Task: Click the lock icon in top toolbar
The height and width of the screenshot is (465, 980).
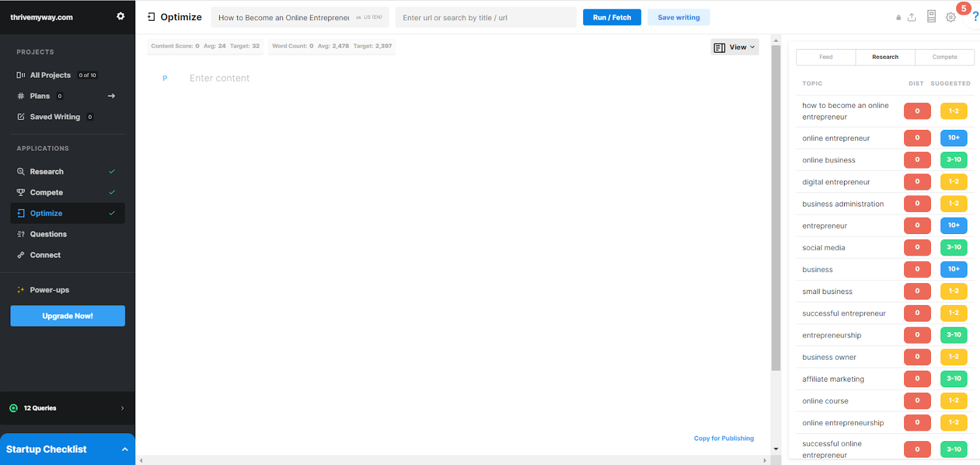Action: coord(899,18)
